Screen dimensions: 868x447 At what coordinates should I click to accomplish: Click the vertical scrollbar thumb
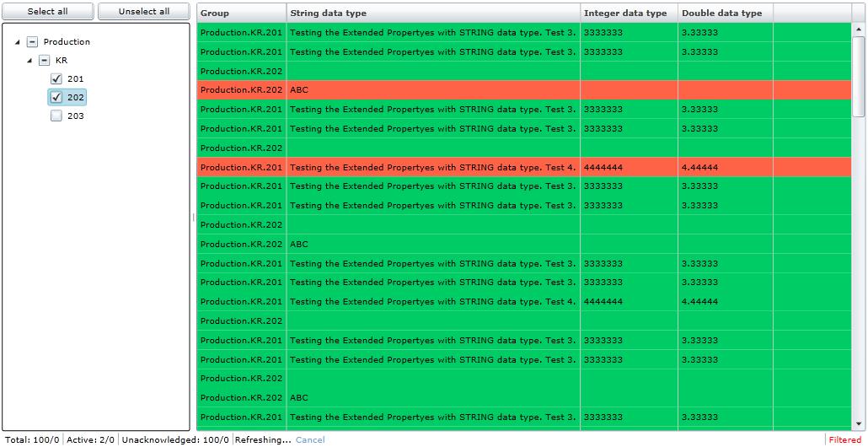click(x=859, y=76)
